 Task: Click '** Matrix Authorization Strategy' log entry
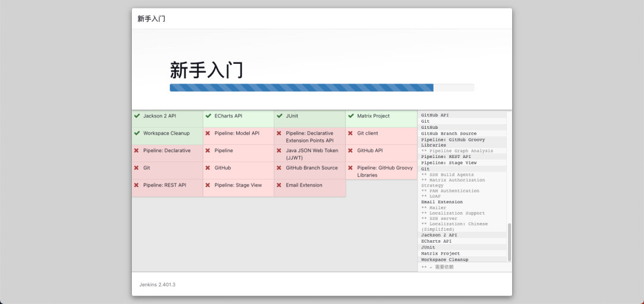tap(453, 183)
